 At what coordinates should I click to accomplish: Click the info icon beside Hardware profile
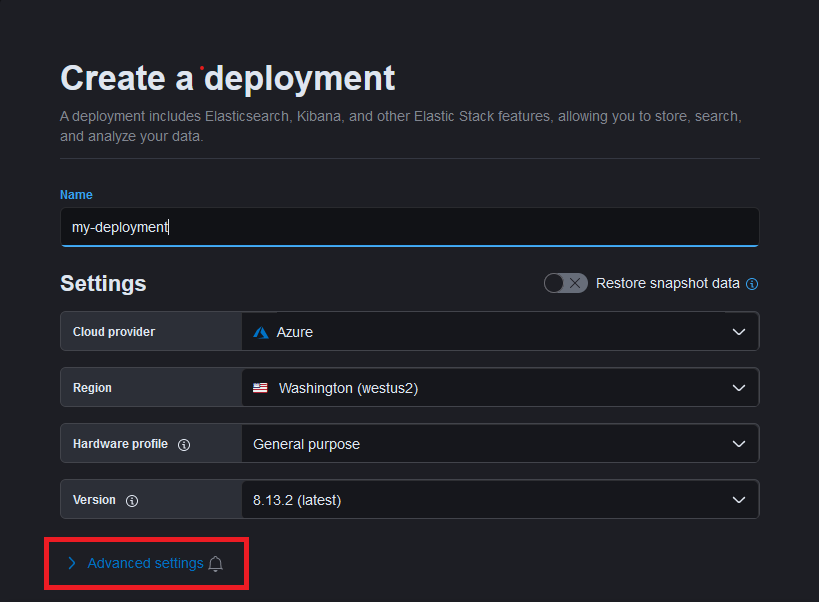click(x=184, y=444)
